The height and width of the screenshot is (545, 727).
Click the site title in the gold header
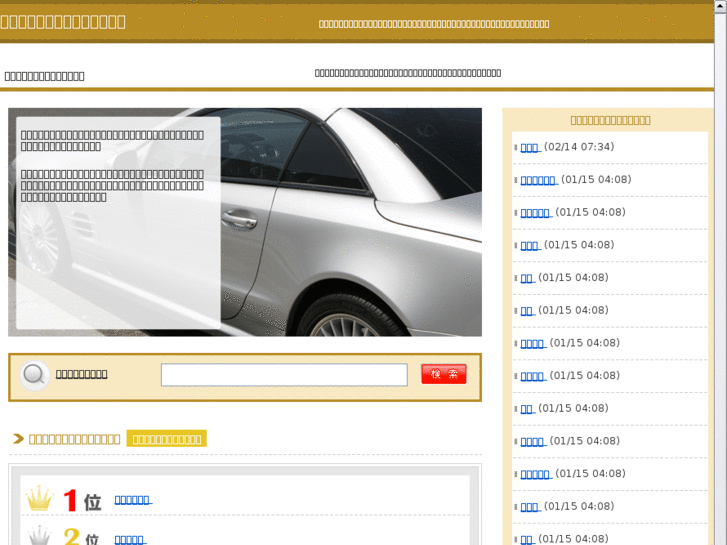pyautogui.click(x=63, y=21)
